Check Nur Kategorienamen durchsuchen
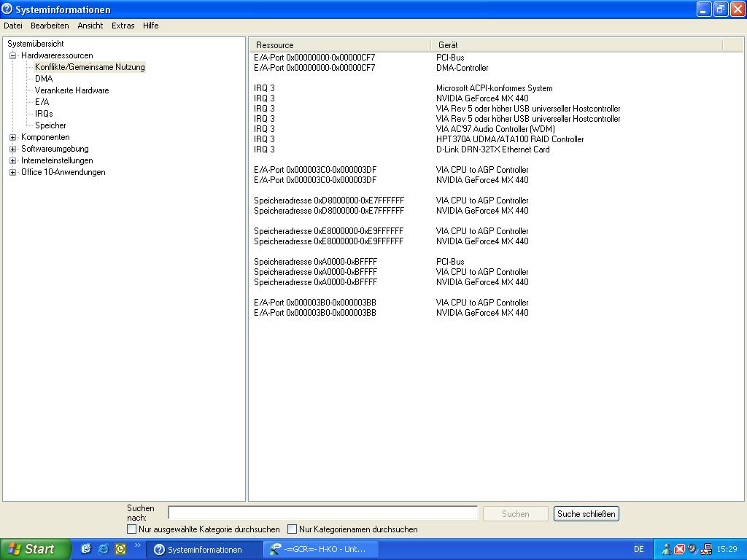The image size is (747, 560). pyautogui.click(x=292, y=529)
